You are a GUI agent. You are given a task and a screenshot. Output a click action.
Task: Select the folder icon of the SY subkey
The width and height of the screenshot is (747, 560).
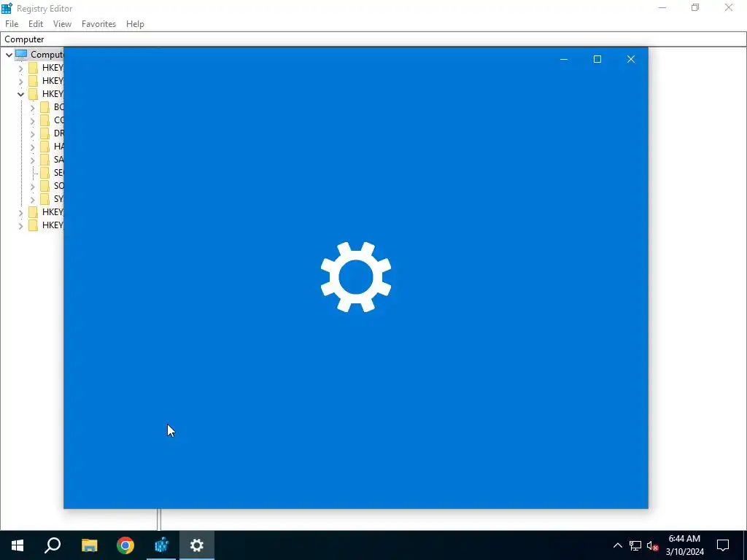pyautogui.click(x=44, y=199)
